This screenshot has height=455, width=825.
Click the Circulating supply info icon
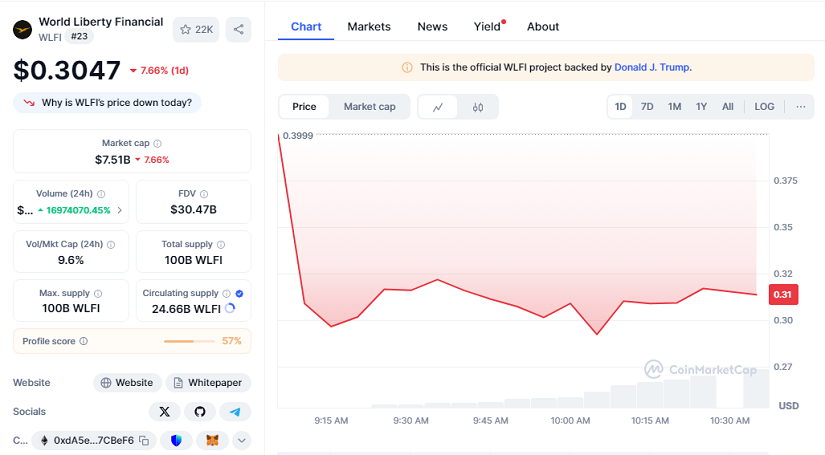(226, 294)
